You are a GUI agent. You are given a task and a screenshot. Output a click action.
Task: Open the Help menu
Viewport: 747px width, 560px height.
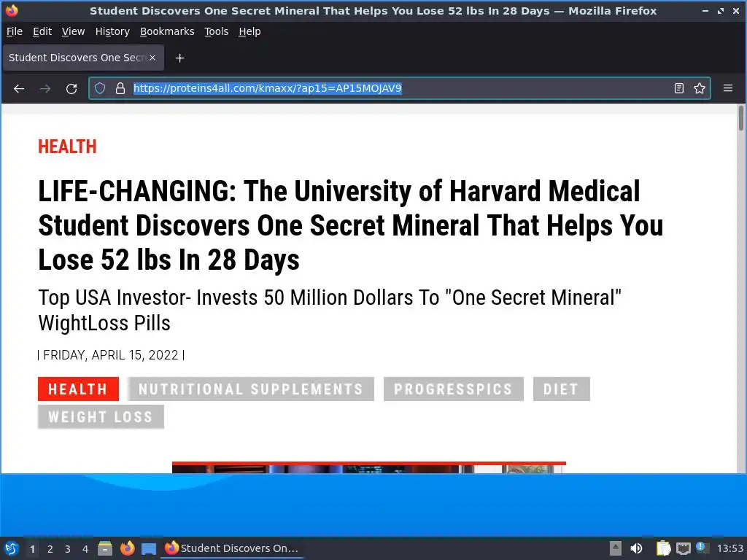[249, 31]
